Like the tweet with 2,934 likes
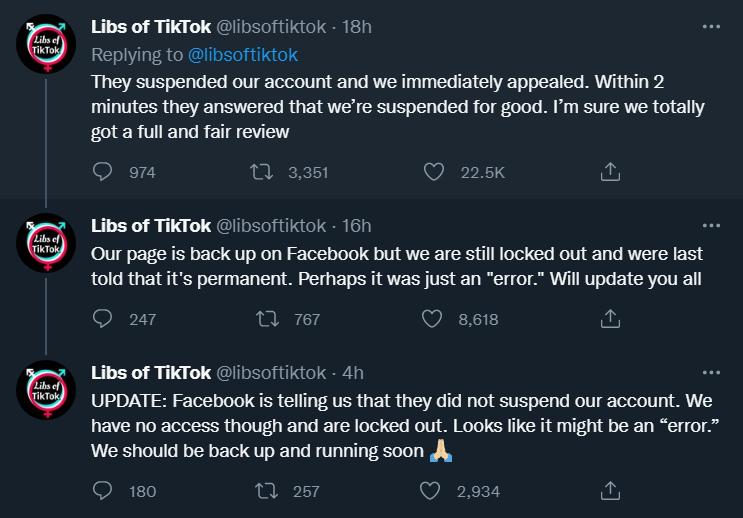 [430, 491]
